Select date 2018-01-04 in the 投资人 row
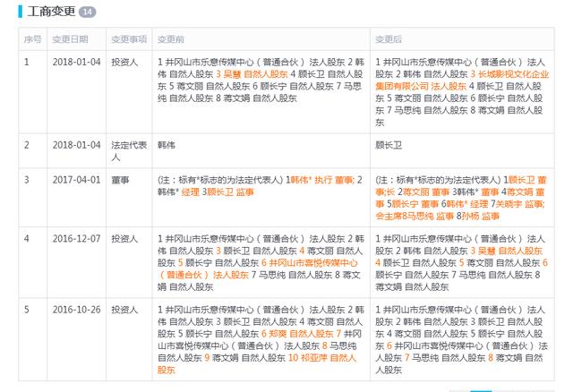573x392 pixels. [x=76, y=62]
